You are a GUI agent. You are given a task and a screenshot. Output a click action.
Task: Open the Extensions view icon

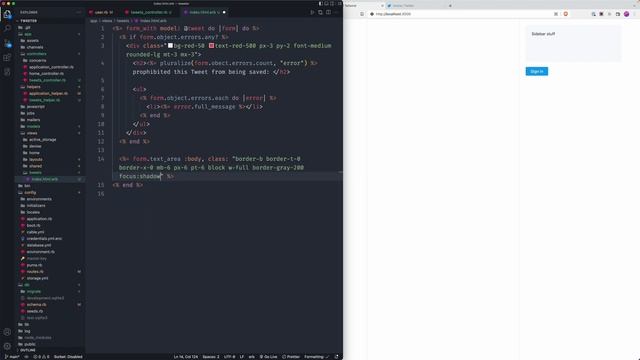(7, 58)
